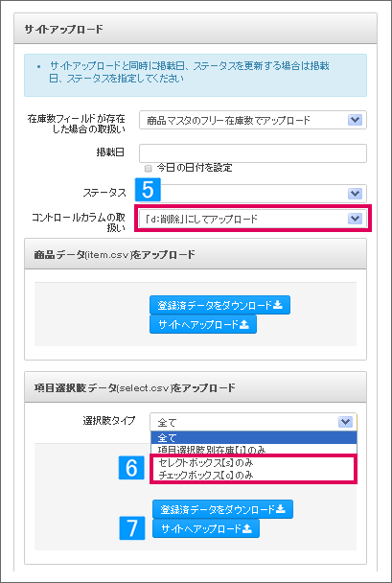Expand the ステータス dropdown arrow

355,194
